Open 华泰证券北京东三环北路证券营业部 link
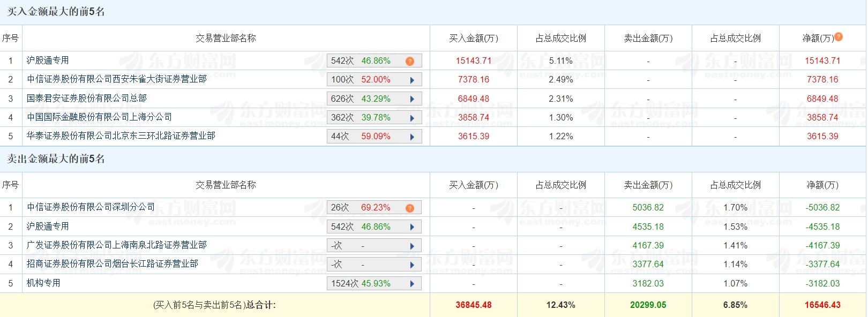 click(x=121, y=135)
